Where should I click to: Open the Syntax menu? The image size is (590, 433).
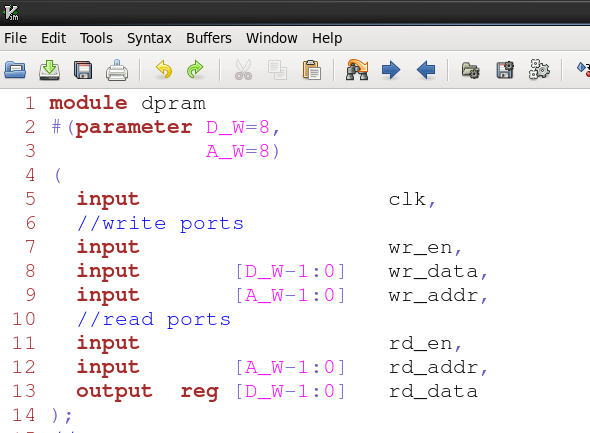[x=149, y=38]
